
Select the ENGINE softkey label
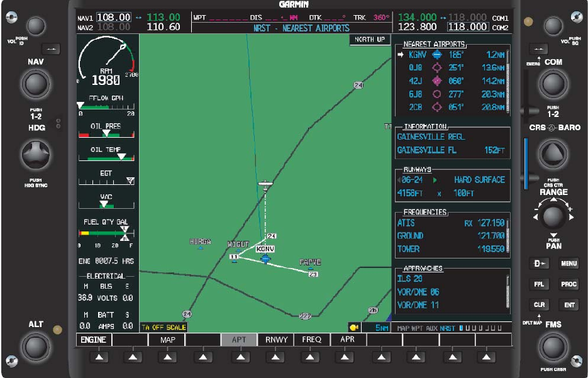pyautogui.click(x=93, y=340)
